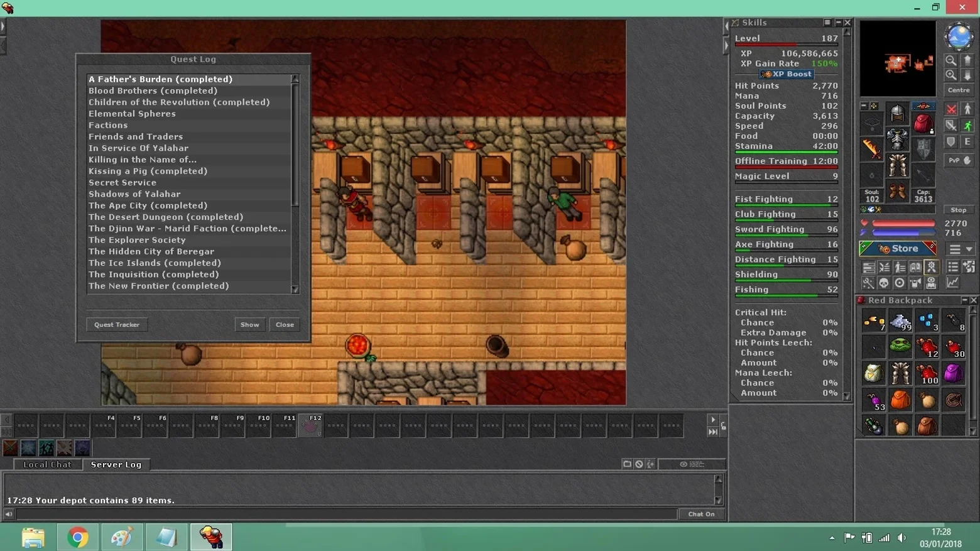Click the volume icon in system tray

902,538
